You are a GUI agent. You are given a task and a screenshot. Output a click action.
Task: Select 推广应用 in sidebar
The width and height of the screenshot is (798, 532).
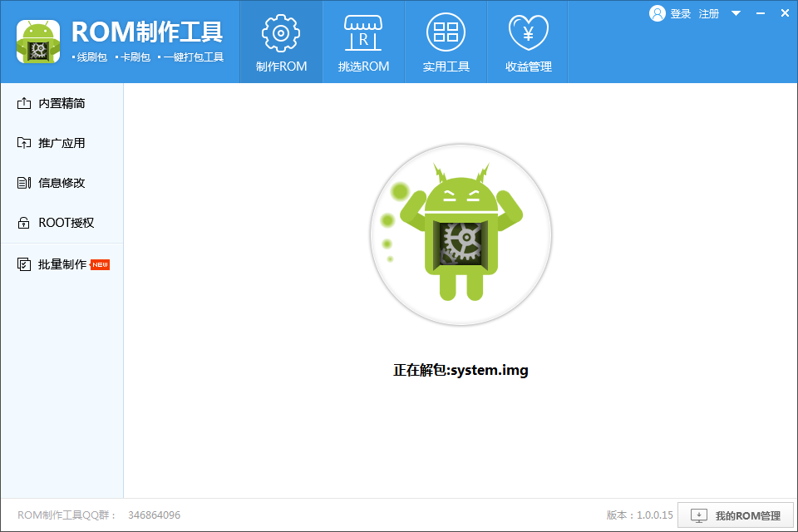[x=62, y=143]
